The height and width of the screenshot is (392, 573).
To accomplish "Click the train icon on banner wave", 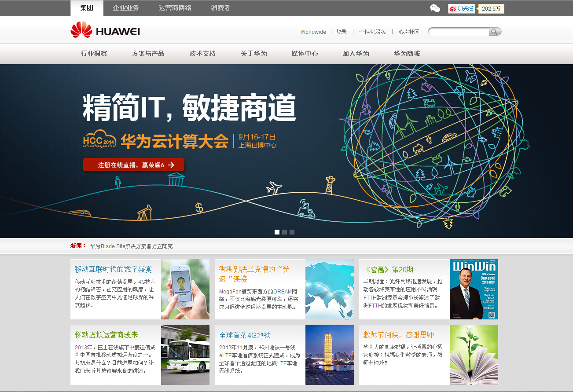I will coord(80,212).
